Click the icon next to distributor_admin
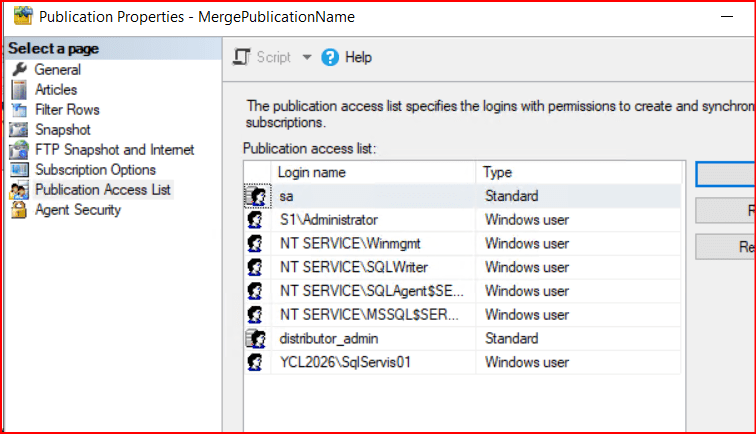This screenshot has width=756, height=434. (x=255, y=339)
